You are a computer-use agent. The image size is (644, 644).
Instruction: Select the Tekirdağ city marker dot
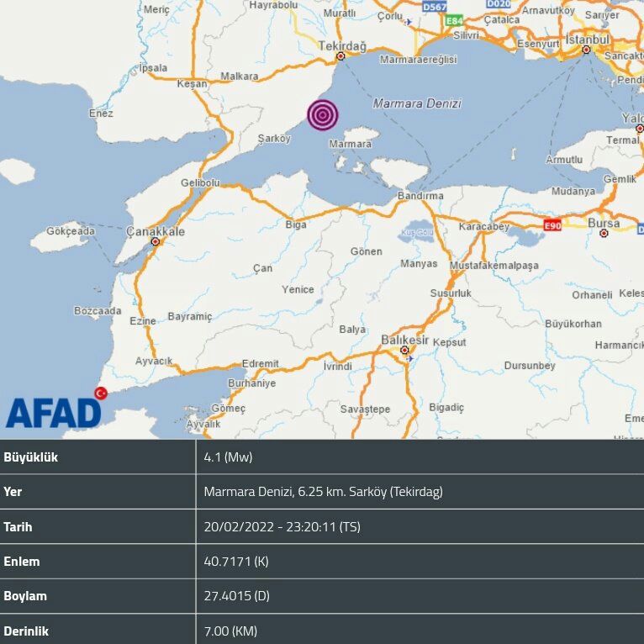click(x=340, y=57)
